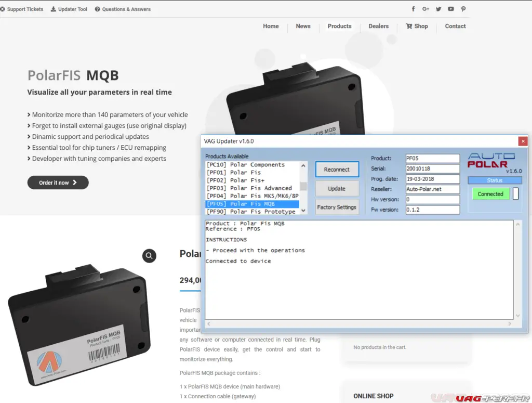Screen dimensions: 532x403
Task: Click the Update button in VAG Updater
Action: [x=337, y=188]
